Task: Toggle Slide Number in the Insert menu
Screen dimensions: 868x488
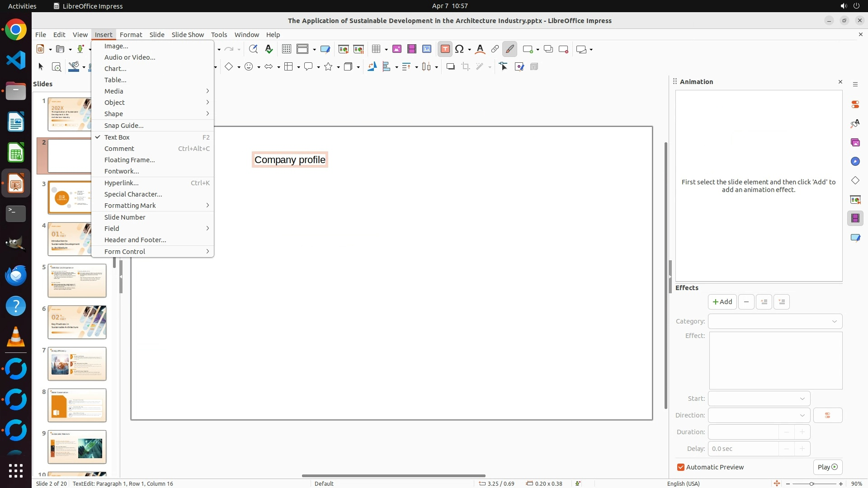Action: (x=125, y=217)
